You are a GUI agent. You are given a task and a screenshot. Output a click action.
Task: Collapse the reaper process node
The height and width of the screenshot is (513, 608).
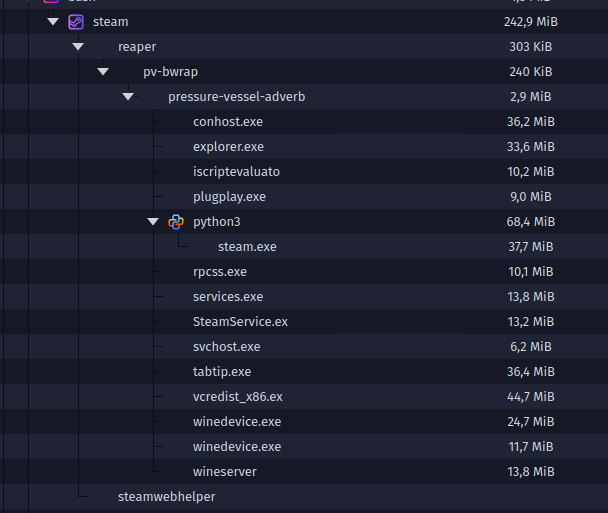(78, 47)
